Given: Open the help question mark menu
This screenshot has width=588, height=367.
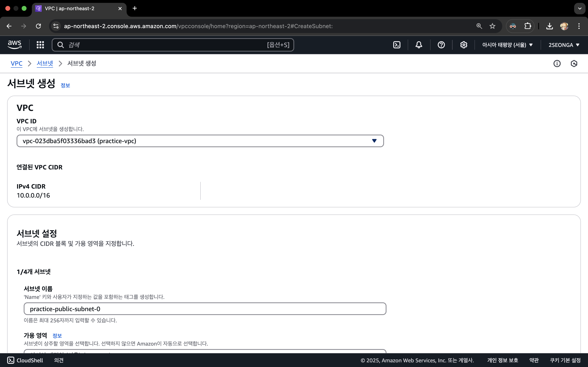Looking at the screenshot, I should (x=441, y=45).
